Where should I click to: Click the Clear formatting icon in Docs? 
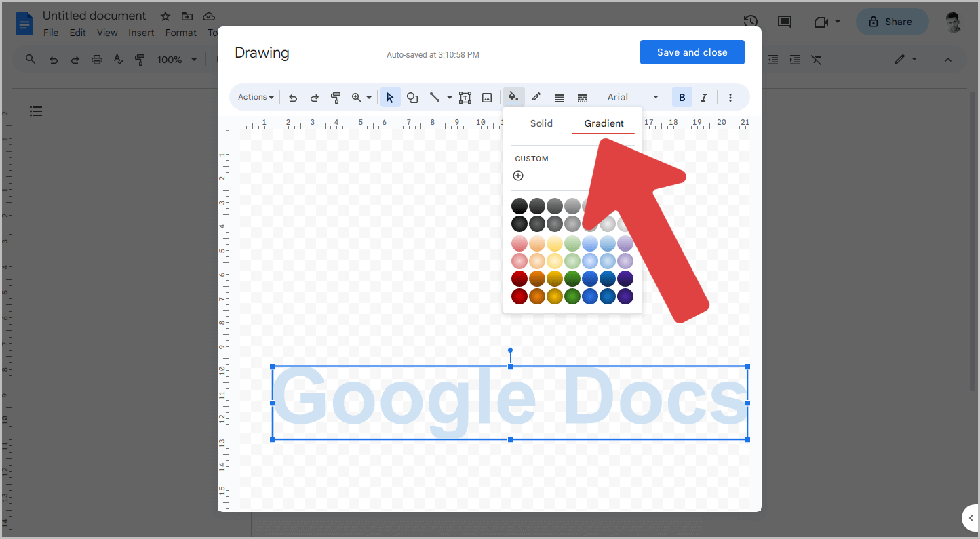pos(817,60)
